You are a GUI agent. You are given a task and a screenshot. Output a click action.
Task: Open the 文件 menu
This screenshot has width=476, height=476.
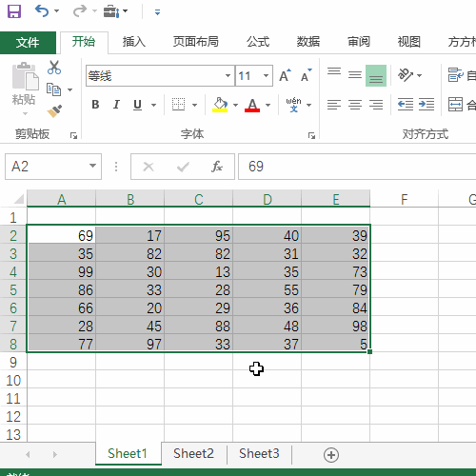coord(28,42)
